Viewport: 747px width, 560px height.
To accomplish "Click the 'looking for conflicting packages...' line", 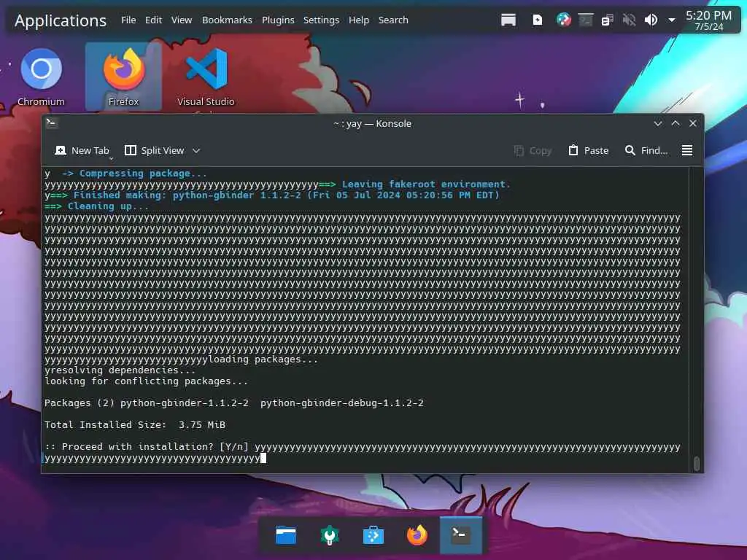I will coord(146,381).
